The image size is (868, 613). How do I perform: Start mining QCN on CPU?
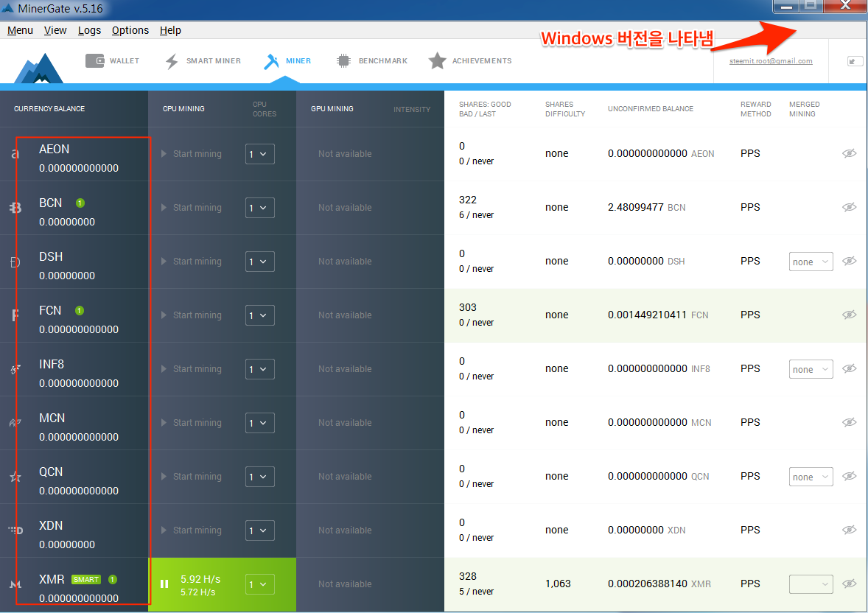[x=192, y=476]
